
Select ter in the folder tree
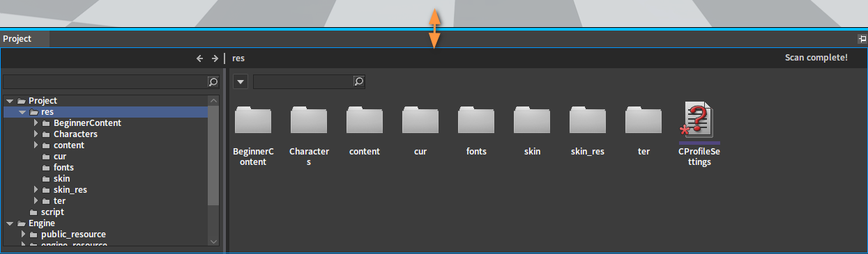pos(59,201)
